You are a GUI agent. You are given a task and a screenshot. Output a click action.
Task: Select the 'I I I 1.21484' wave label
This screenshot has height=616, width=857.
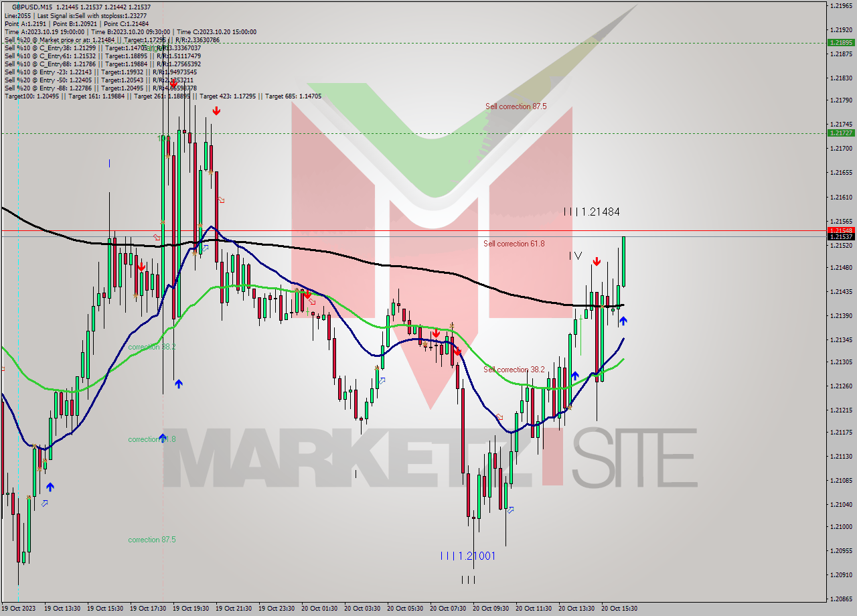tap(591, 212)
